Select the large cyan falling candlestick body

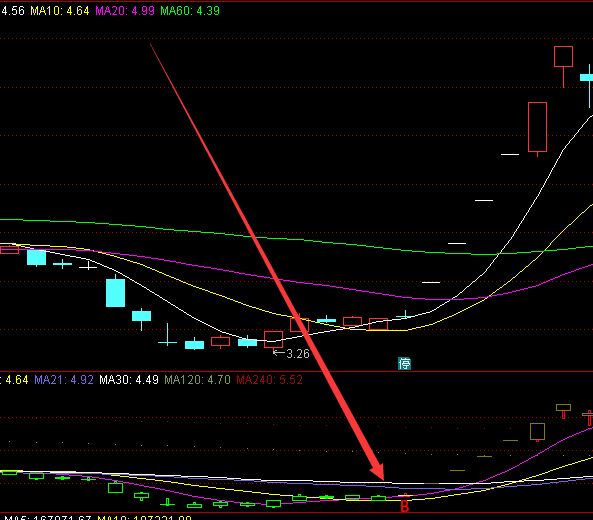click(x=115, y=293)
